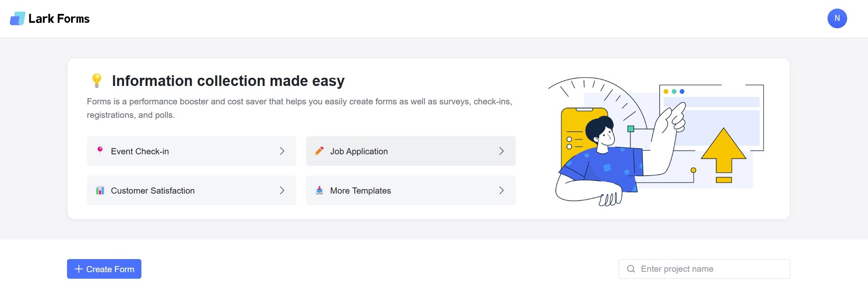The width and height of the screenshot is (868, 291).
Task: Expand Job Application chevron arrow
Action: 501,151
